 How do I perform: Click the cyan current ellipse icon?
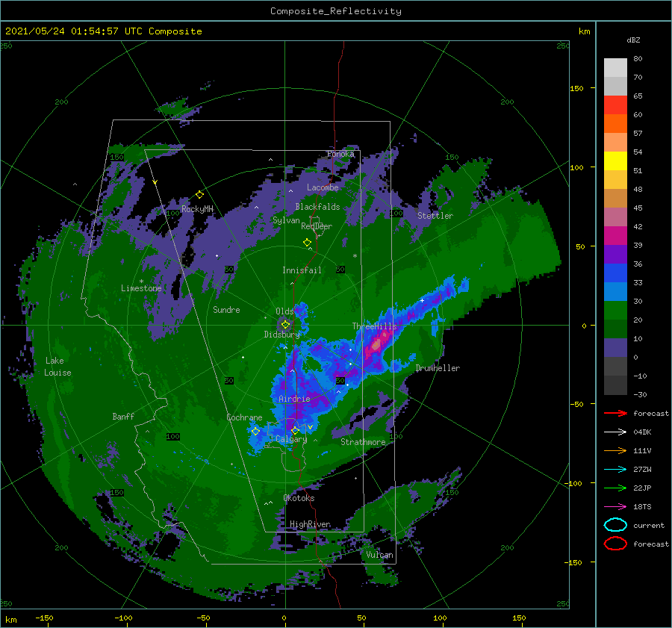click(615, 525)
